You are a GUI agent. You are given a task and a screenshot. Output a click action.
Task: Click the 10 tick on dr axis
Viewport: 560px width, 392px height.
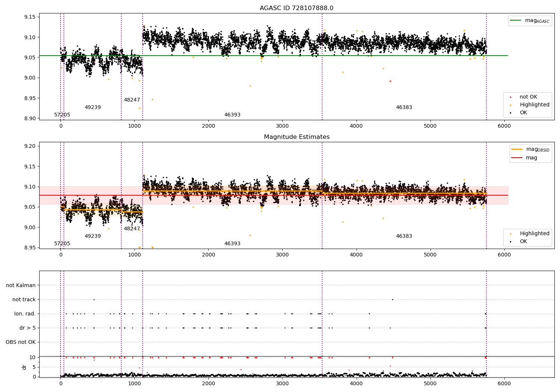pos(32,358)
